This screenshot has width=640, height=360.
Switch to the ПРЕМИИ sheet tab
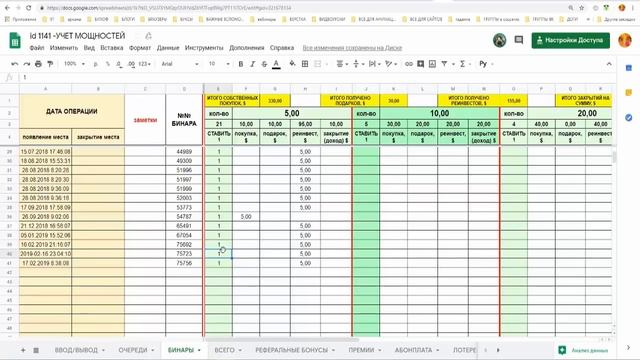[x=361, y=350]
